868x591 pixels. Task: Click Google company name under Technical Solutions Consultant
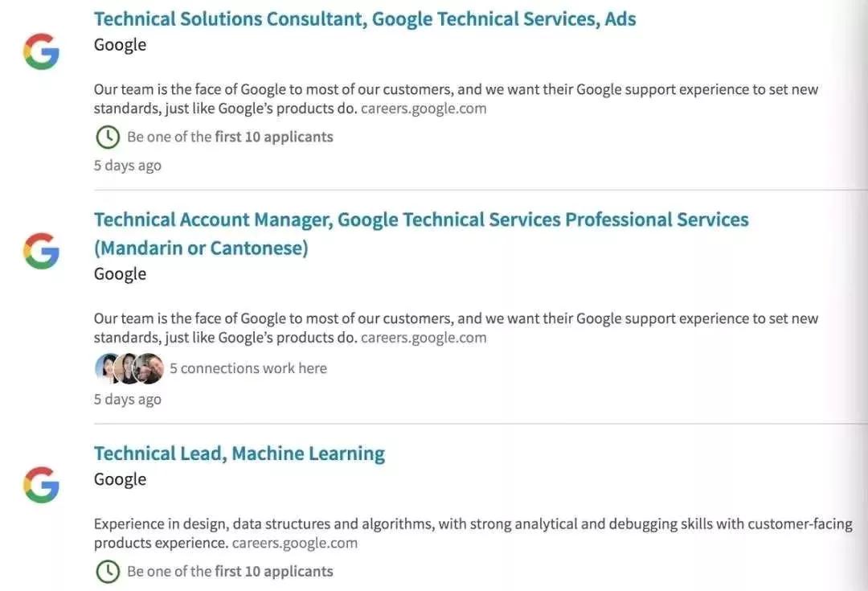click(120, 44)
